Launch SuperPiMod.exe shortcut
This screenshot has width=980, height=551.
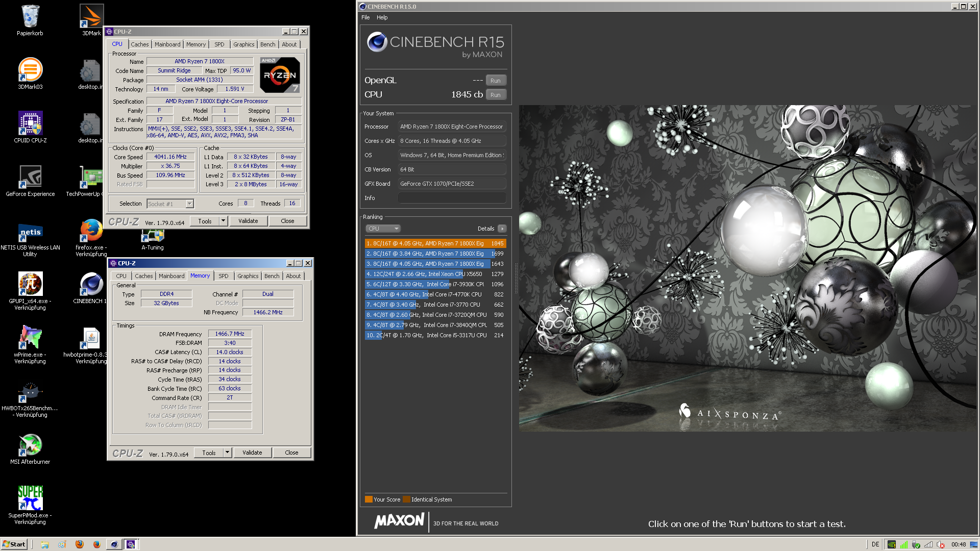[x=30, y=506]
